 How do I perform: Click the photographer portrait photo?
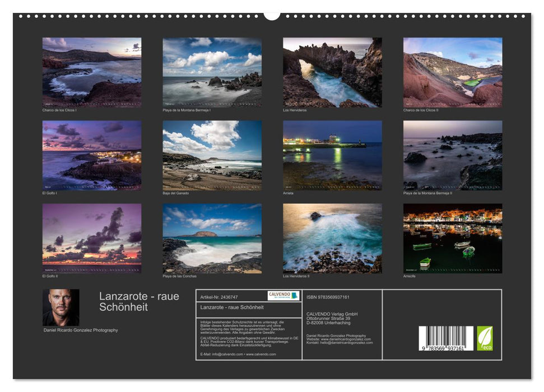(61, 307)
